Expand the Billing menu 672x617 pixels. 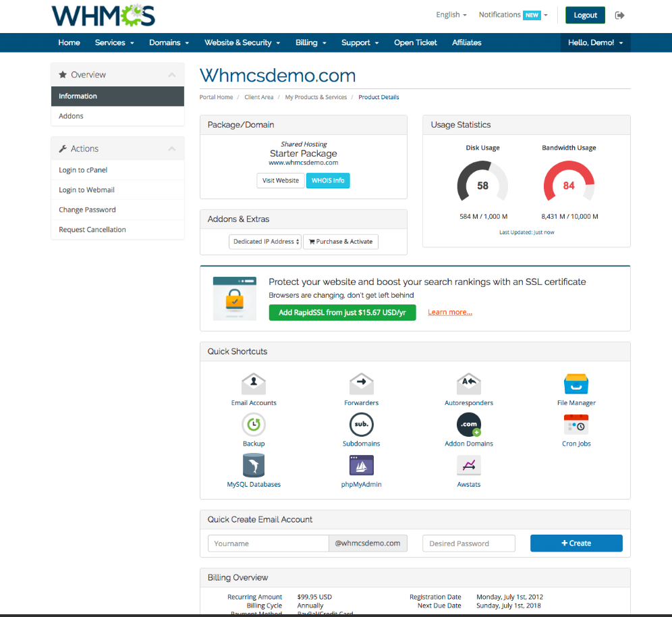click(x=311, y=43)
